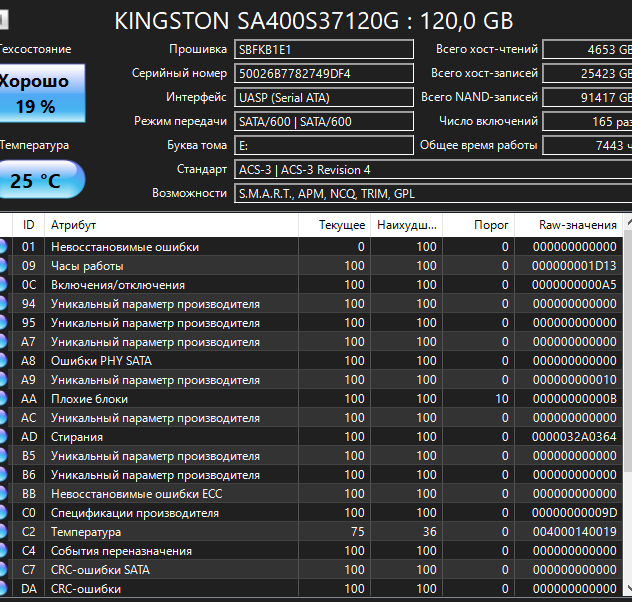The height and width of the screenshot is (602, 632).
Task: Click the Всего NAND-записей label
Action: (x=479, y=97)
